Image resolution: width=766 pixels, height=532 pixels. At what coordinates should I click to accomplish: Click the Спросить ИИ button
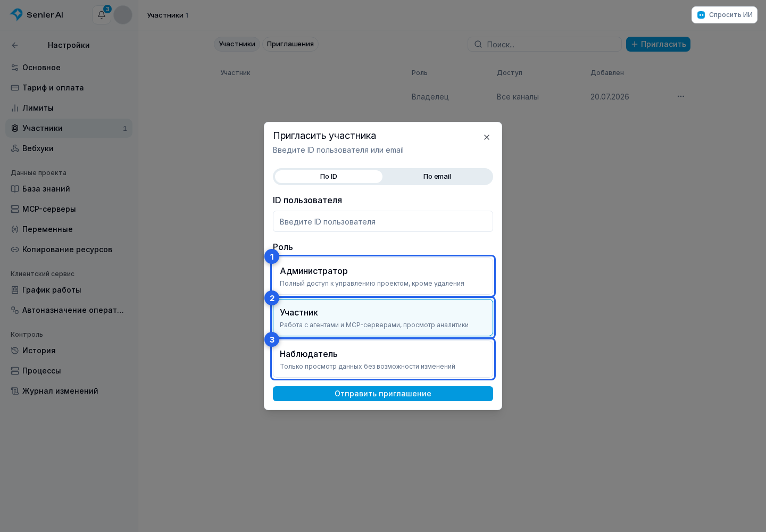725,15
